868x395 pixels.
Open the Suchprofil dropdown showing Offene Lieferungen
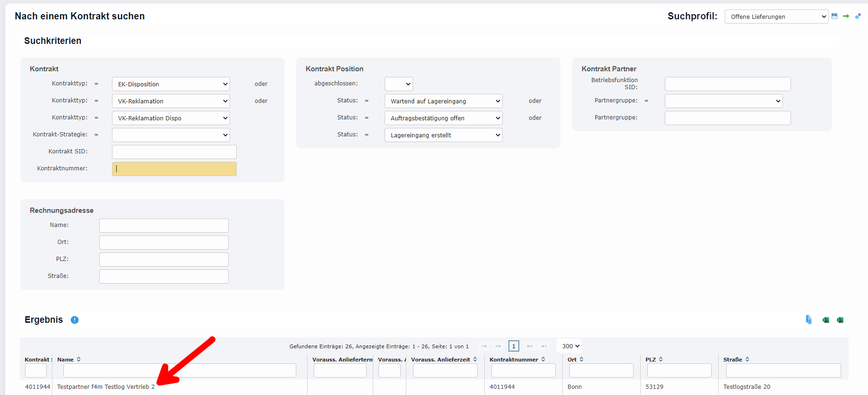pyautogui.click(x=776, y=17)
